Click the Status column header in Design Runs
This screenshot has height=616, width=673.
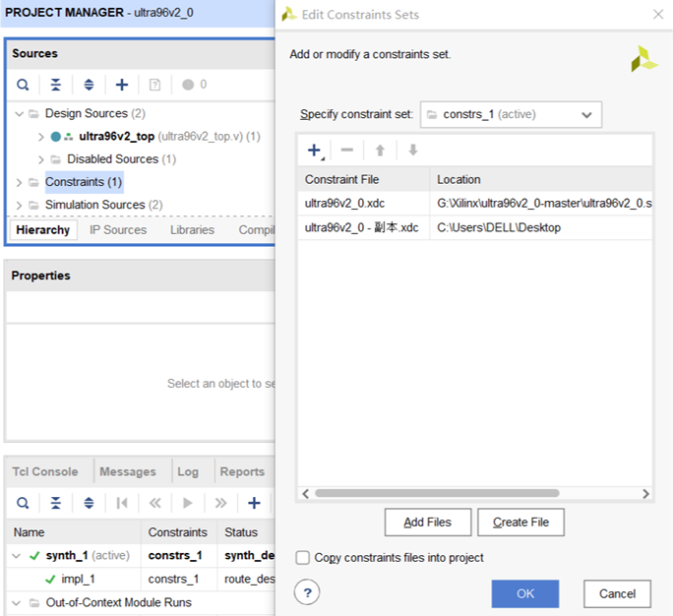tap(246, 532)
